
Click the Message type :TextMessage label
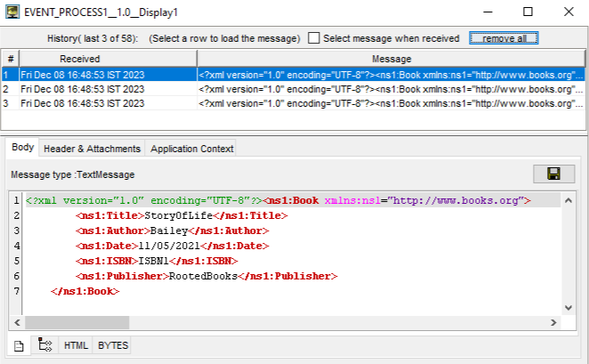72,174
